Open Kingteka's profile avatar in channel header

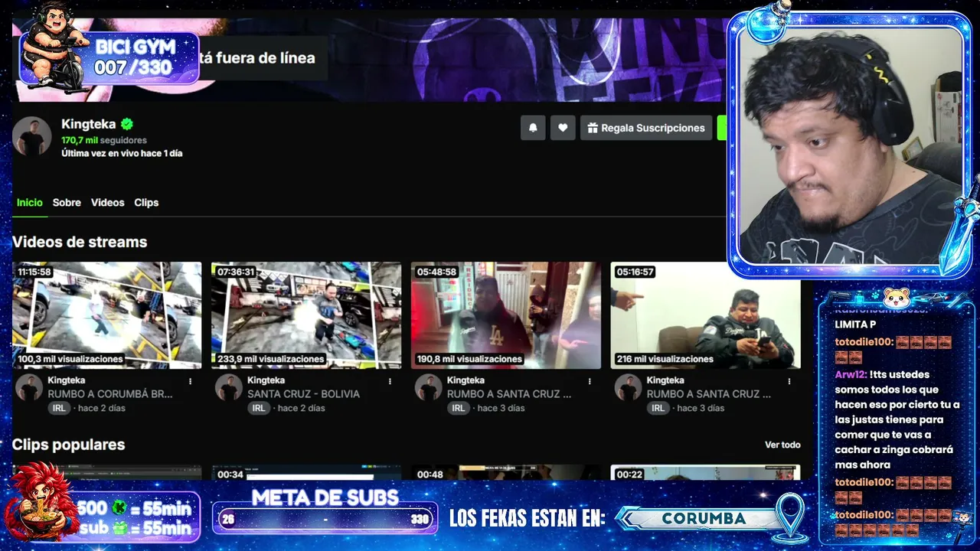pos(32,136)
